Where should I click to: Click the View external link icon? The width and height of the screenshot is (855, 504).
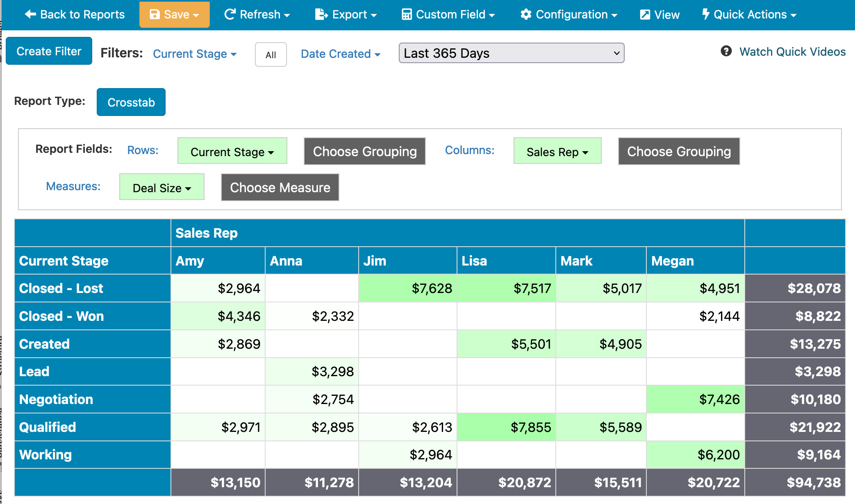645,15
